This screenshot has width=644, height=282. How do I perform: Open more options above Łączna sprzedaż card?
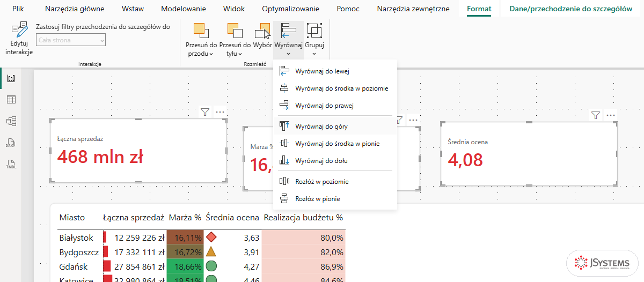[219, 112]
